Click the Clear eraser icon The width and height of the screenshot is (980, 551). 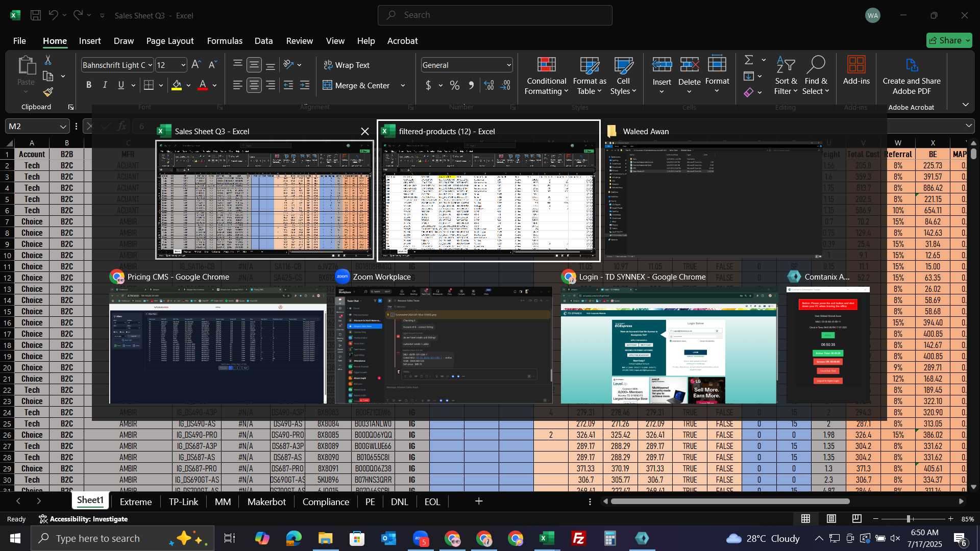pyautogui.click(x=749, y=92)
